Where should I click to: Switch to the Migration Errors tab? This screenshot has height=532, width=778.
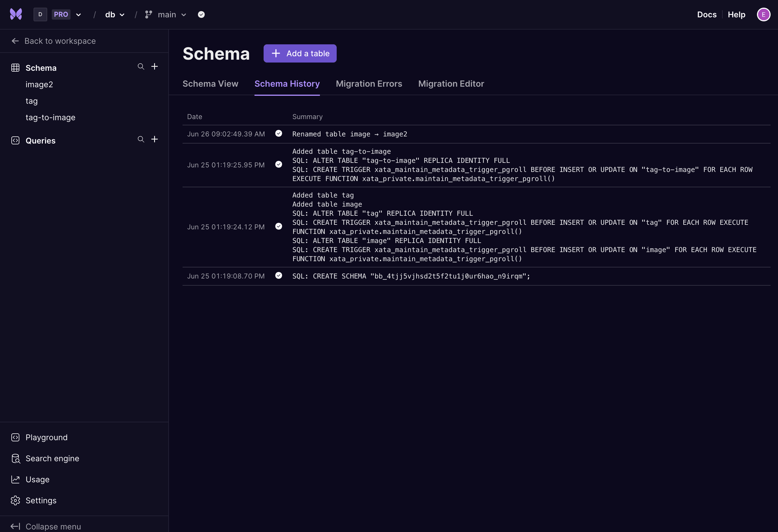point(369,84)
